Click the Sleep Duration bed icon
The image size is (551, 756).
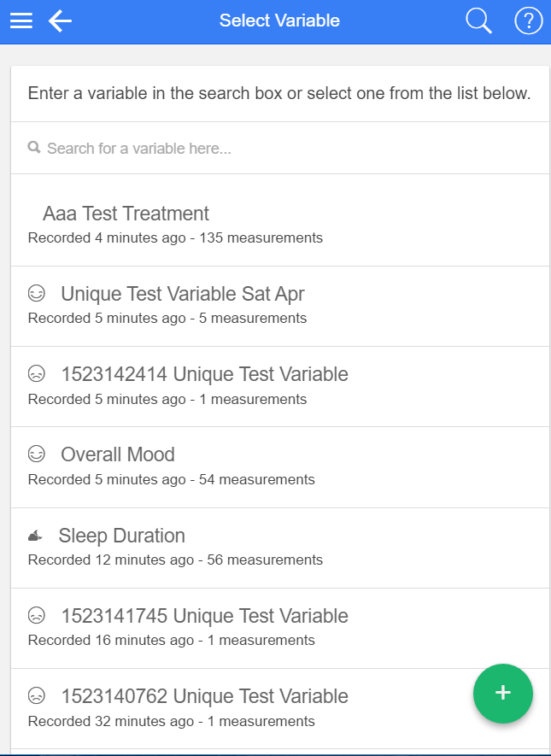pos(35,536)
